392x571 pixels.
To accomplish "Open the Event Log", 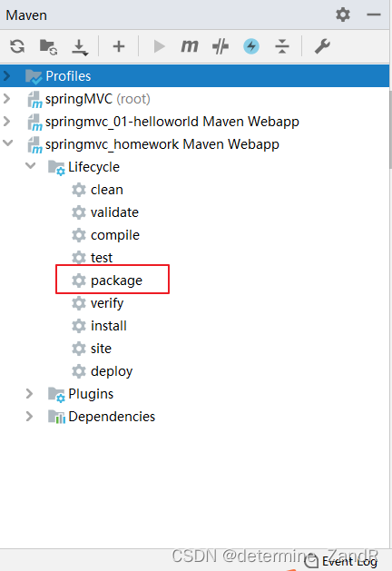I will tap(340, 561).
